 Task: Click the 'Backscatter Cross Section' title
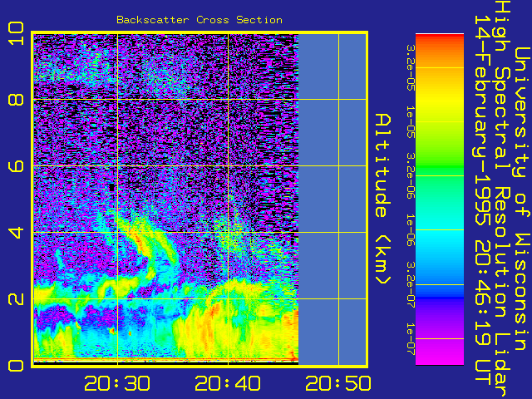(x=199, y=20)
